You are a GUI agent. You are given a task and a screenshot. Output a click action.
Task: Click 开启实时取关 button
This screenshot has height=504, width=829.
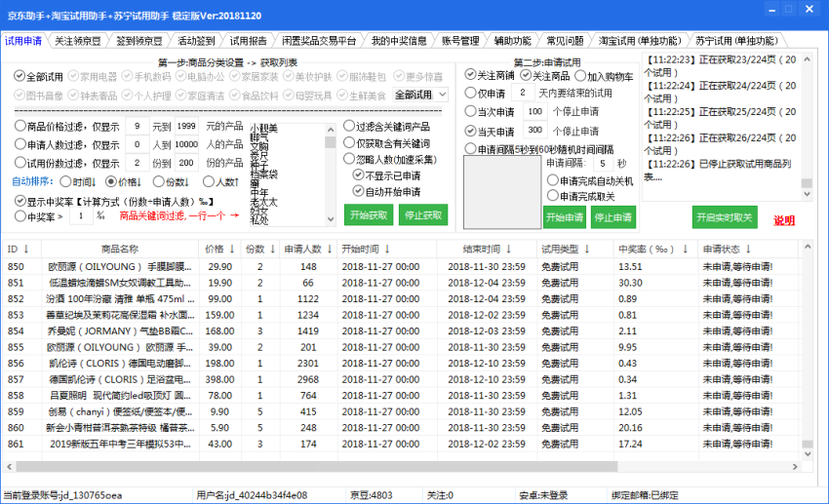click(x=725, y=217)
